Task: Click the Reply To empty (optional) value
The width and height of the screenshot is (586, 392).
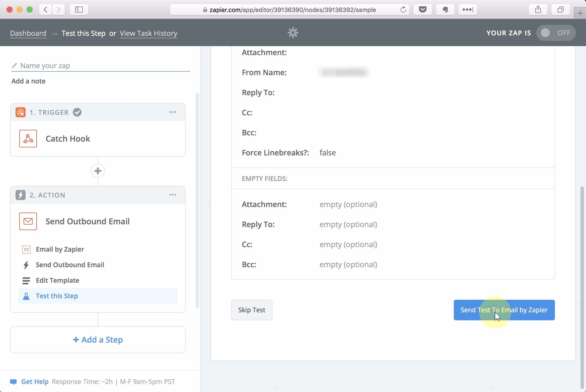Action: [x=348, y=224]
